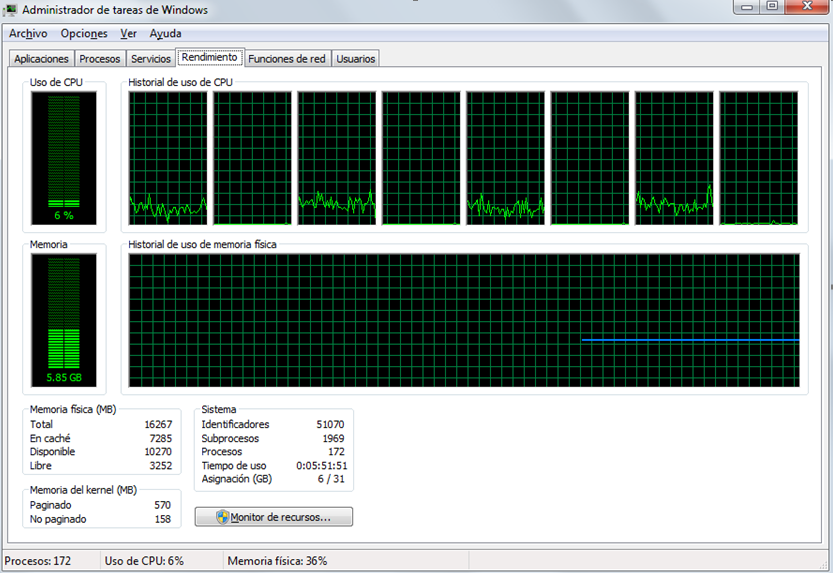
Task: Click the No paginado value 158
Action: (x=163, y=519)
